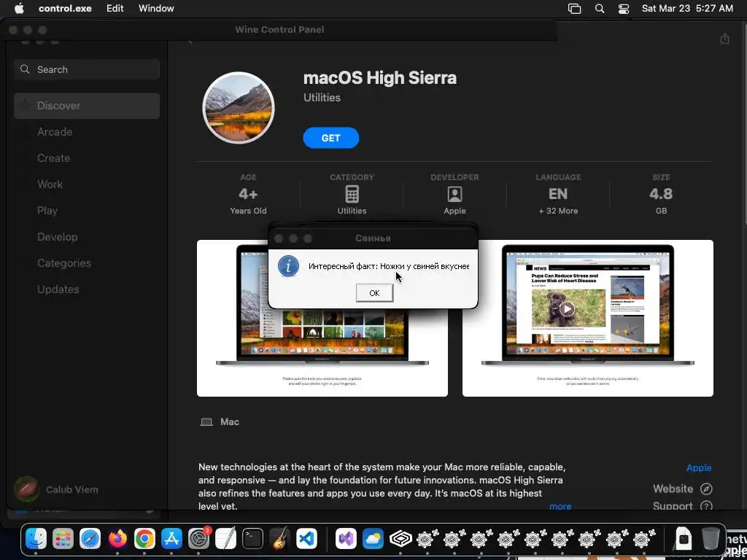Open the blue Visual Studio Code dock icon
The width and height of the screenshot is (747, 560).
[x=307, y=539]
